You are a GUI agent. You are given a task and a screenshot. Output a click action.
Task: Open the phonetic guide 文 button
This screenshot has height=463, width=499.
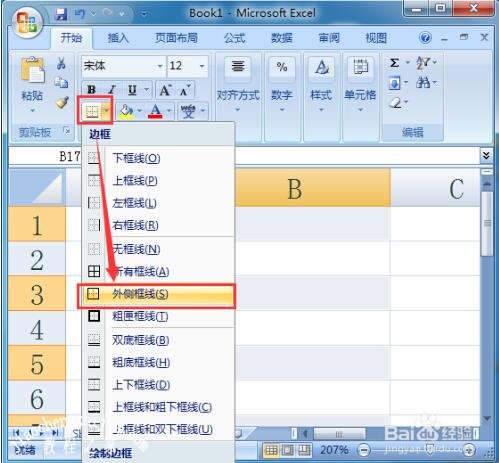[188, 111]
